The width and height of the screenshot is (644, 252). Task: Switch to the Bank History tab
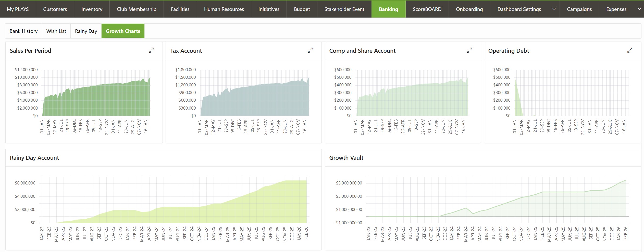coord(23,31)
